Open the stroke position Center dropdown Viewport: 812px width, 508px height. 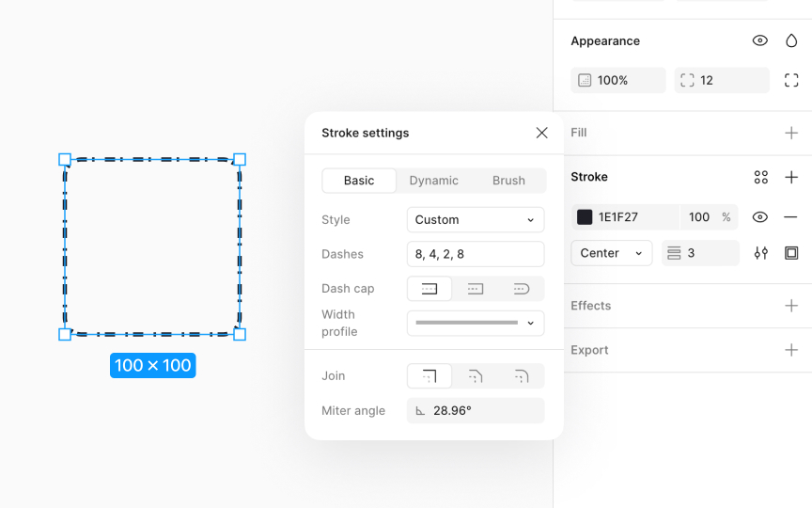[612, 253]
